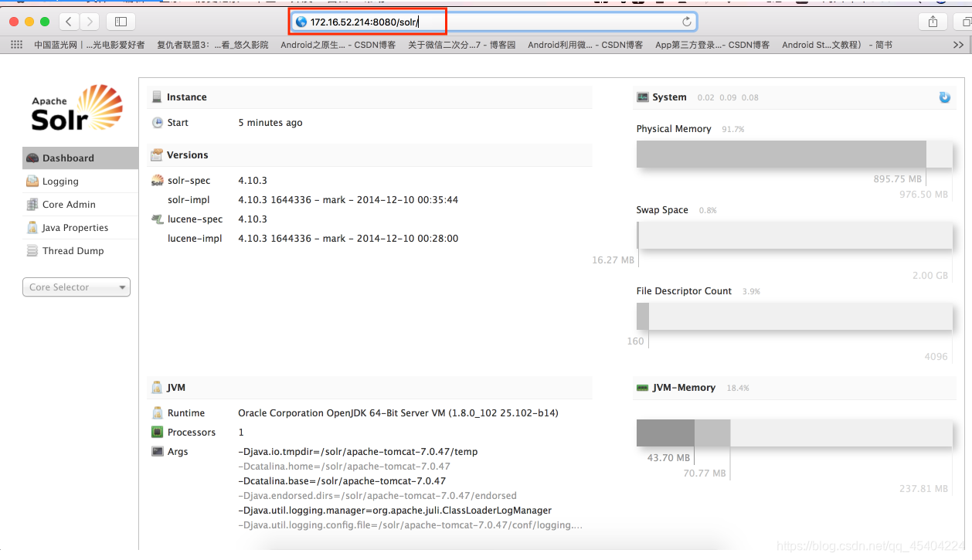Go forward with Safari forward arrow
The image size is (972, 560).
[90, 22]
